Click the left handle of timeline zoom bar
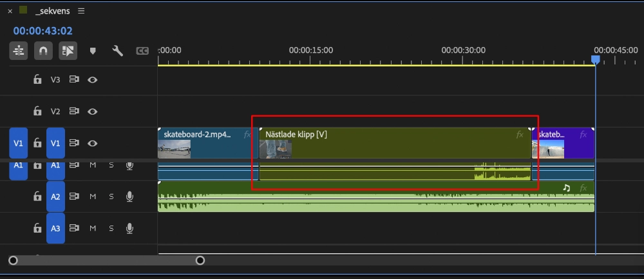This screenshot has width=644, height=279. (13, 260)
